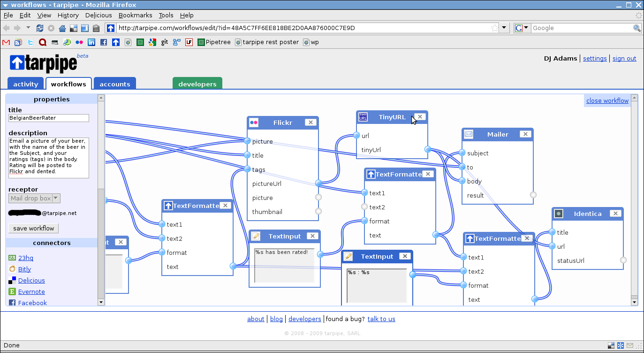Open the URL bar history dropdown arrow
Screen dimensions: 644x353
tap(505, 28)
